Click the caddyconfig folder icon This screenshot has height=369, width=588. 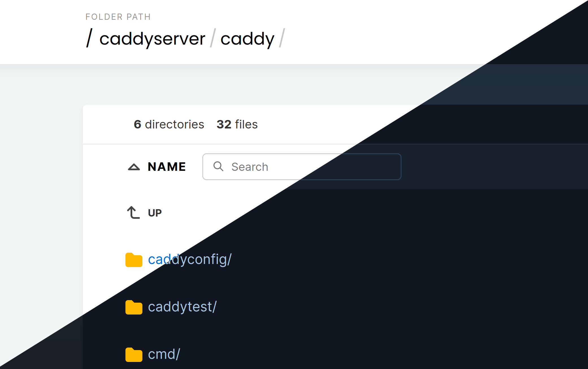click(134, 260)
